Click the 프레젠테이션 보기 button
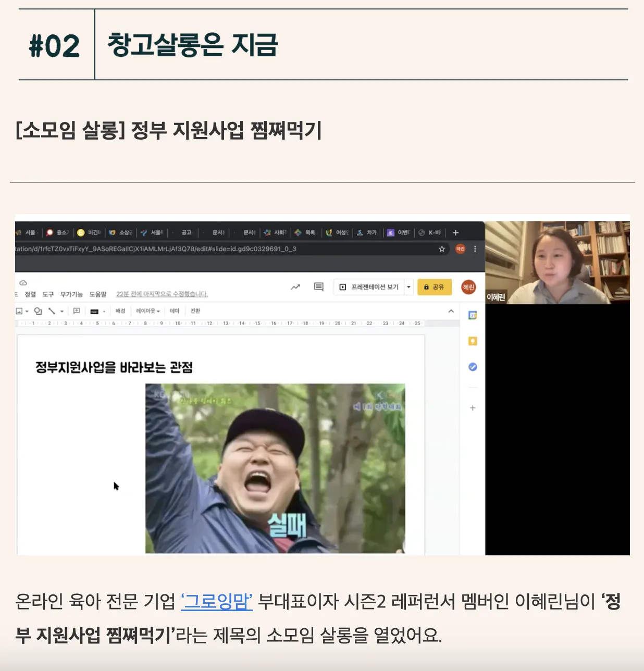644x671 pixels. 369,287
